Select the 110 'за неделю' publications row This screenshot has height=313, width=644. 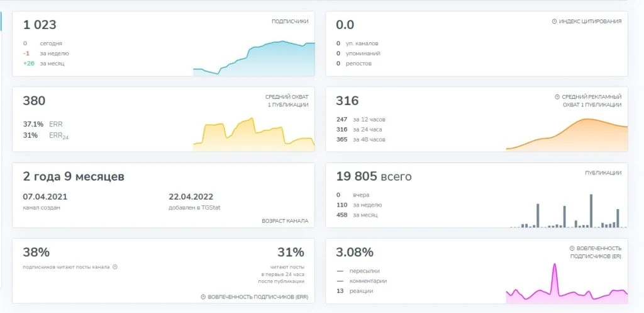(359, 205)
